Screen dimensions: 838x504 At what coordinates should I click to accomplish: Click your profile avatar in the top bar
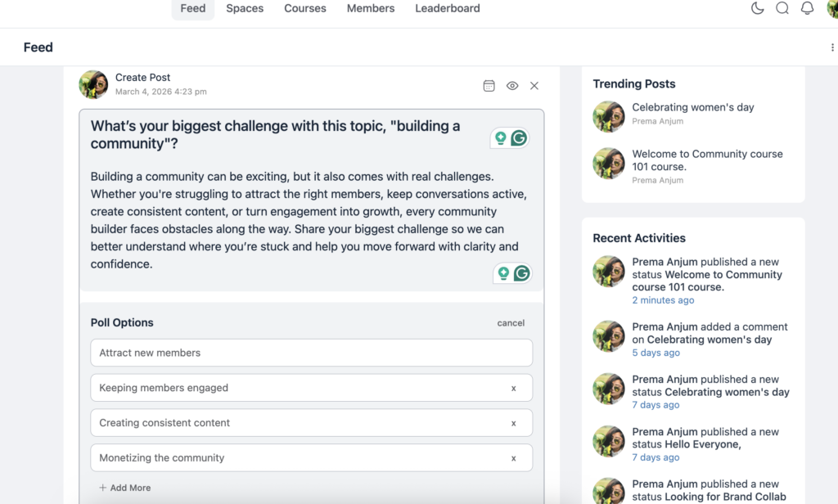(832, 8)
